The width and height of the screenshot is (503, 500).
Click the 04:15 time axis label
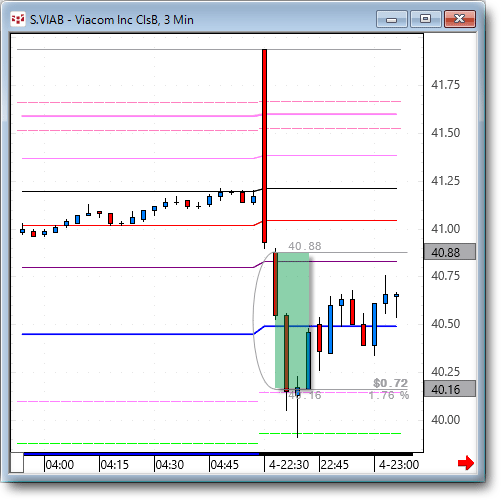(x=115, y=465)
